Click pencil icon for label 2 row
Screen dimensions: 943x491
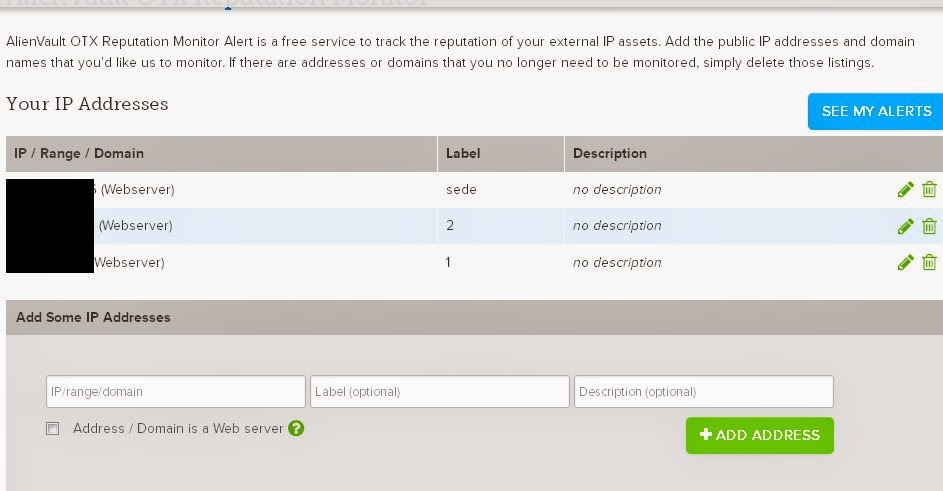tap(905, 226)
